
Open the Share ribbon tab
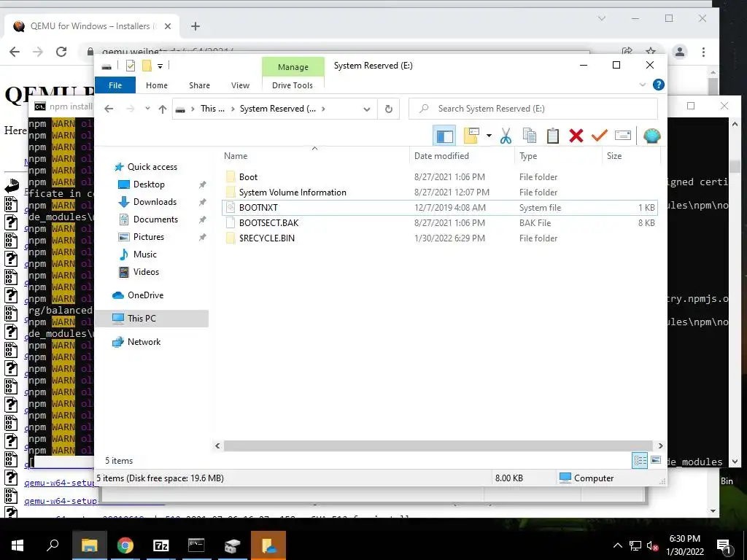199,85
